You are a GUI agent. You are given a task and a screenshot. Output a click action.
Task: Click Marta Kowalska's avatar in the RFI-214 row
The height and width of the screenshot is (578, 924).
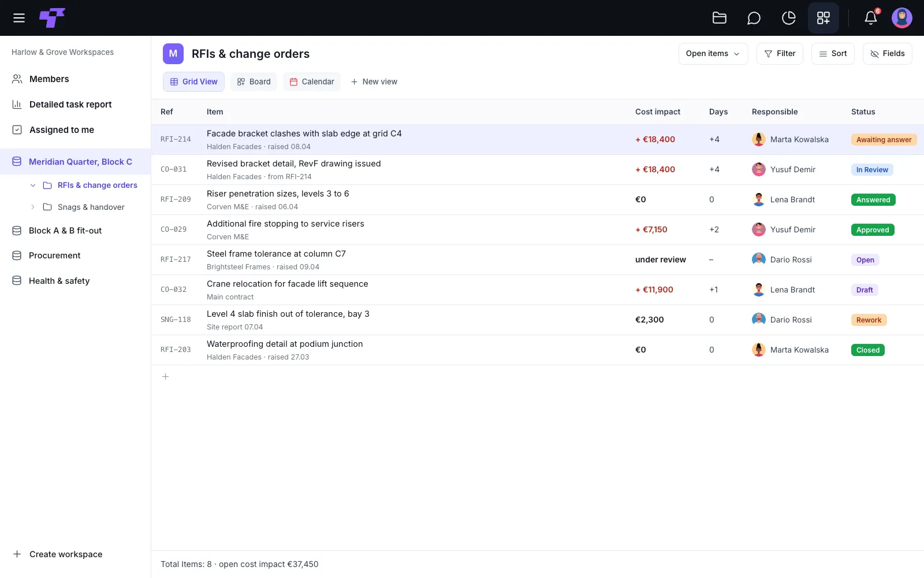[x=759, y=139]
